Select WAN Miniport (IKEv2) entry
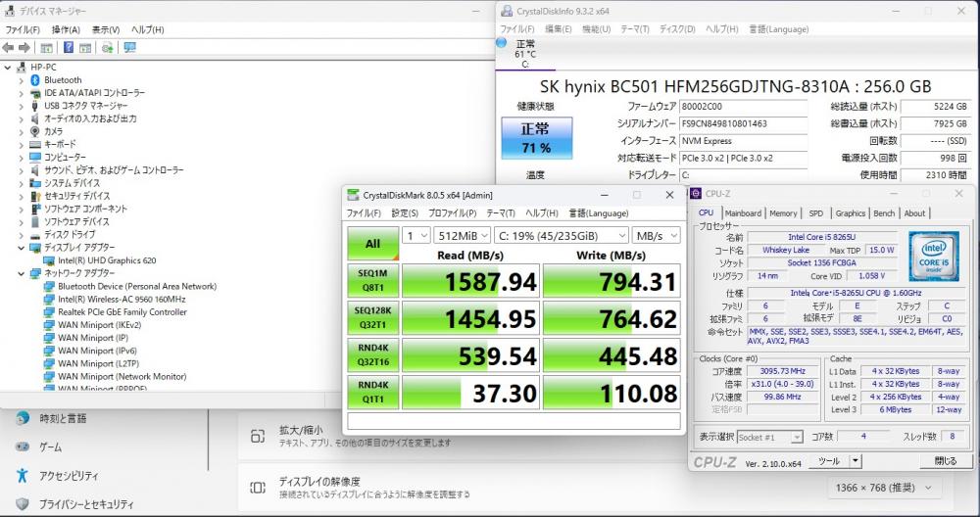 click(x=100, y=325)
